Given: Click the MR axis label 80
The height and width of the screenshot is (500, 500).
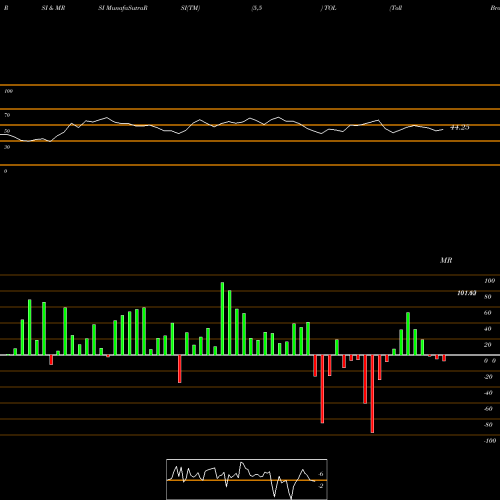Looking at the screenshot, I should point(488,297).
